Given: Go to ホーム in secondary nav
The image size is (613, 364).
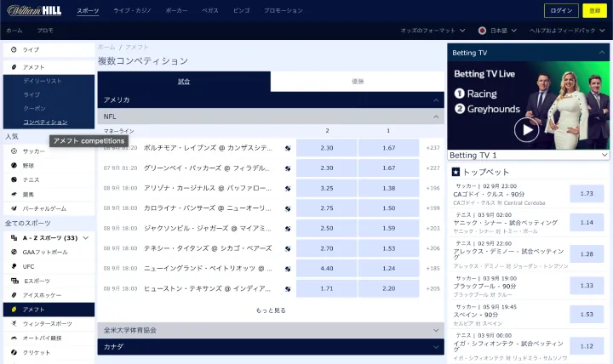Looking at the screenshot, I should click(x=14, y=31).
